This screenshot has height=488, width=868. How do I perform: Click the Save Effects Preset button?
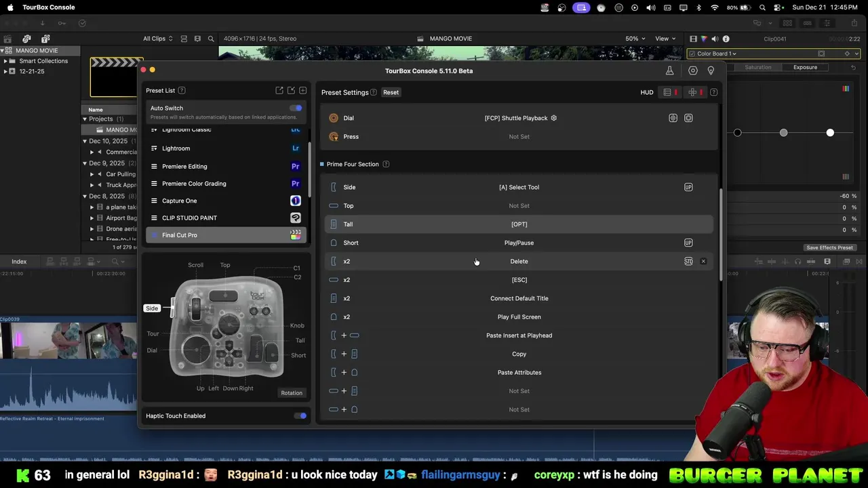(829, 247)
